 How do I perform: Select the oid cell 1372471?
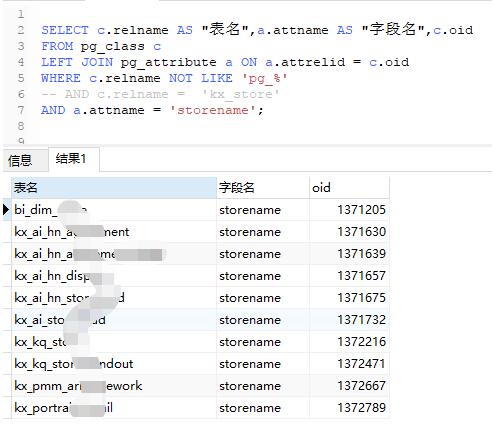pos(349,364)
